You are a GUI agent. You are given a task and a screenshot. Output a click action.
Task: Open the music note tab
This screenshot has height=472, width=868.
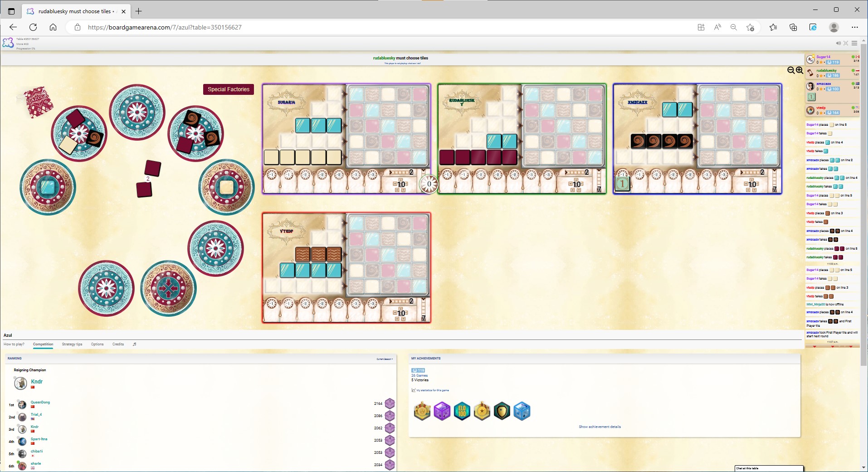tap(134, 344)
